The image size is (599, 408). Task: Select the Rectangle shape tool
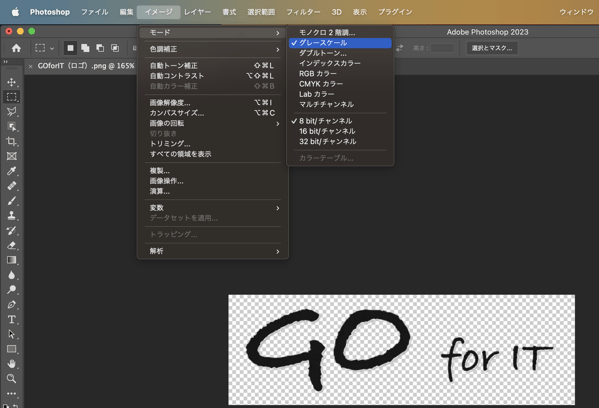tap(11, 349)
